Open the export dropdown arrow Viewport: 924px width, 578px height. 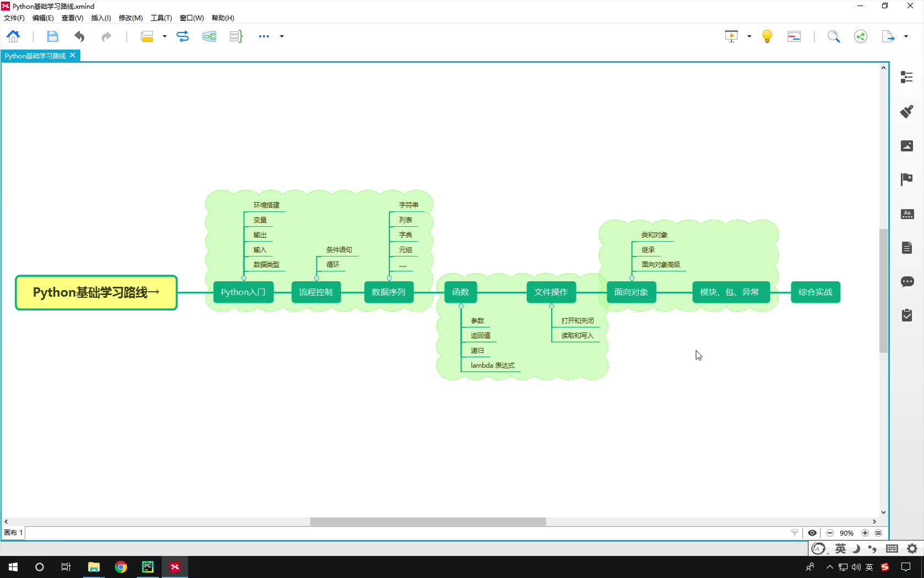tap(906, 36)
